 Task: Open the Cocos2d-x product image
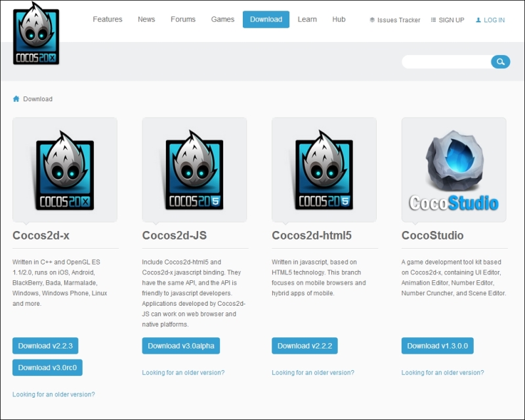click(x=65, y=169)
